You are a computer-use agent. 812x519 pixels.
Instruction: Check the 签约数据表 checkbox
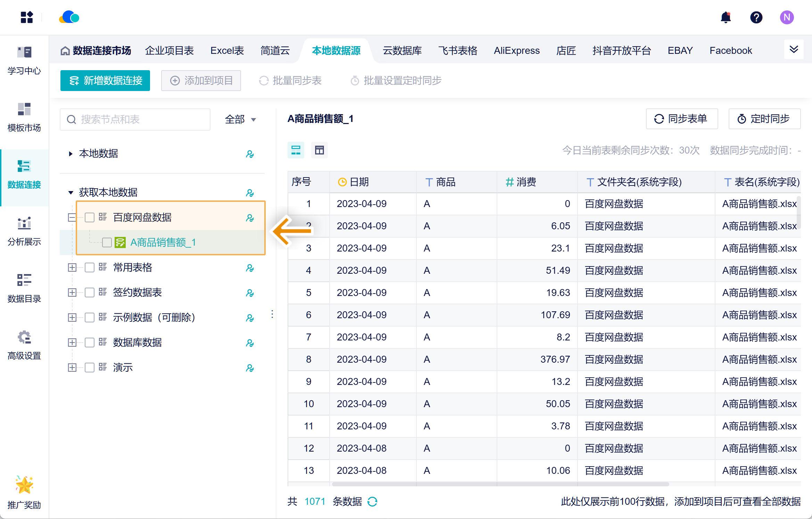click(90, 293)
